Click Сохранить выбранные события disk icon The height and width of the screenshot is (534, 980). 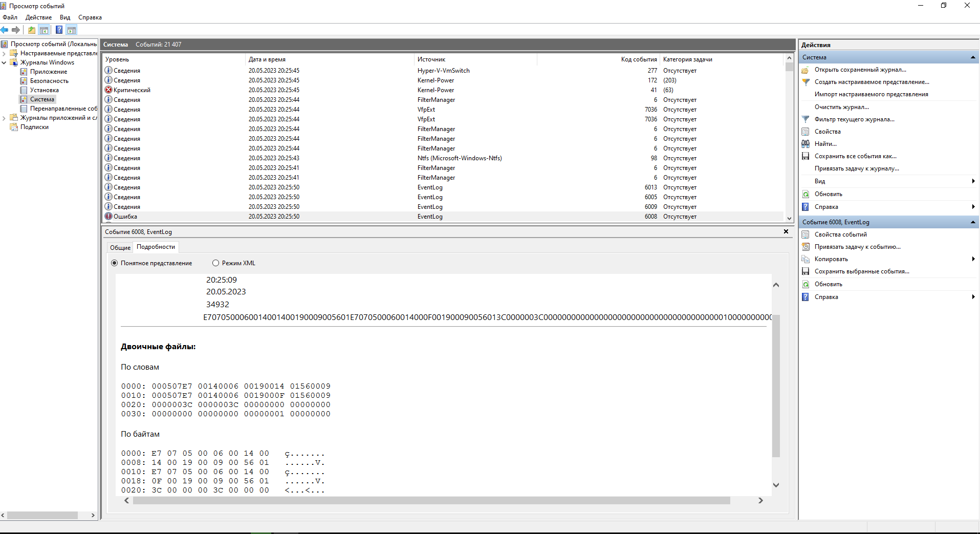click(x=805, y=271)
